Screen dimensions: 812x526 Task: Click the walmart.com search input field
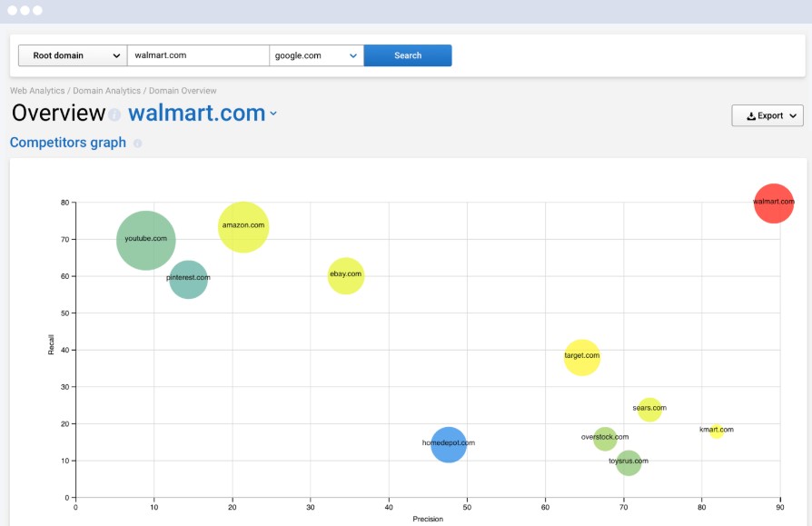click(198, 55)
